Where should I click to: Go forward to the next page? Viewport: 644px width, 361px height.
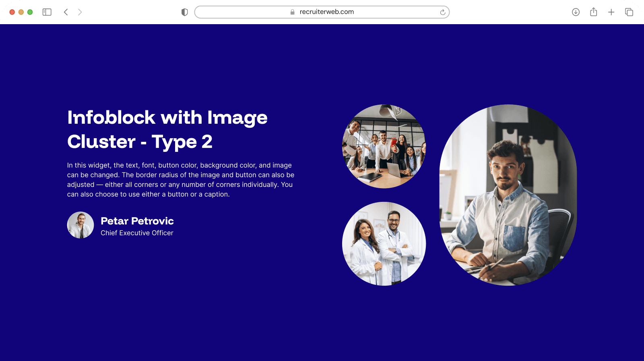[x=80, y=12]
